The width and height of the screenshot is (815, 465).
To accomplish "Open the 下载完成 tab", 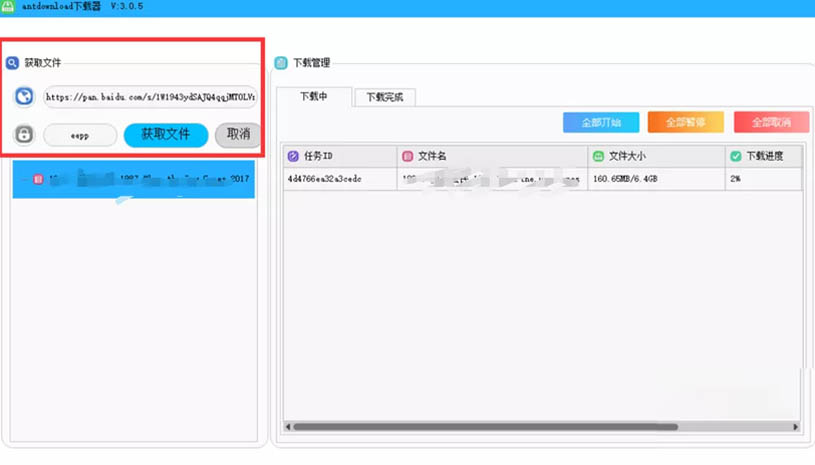I will click(x=384, y=98).
